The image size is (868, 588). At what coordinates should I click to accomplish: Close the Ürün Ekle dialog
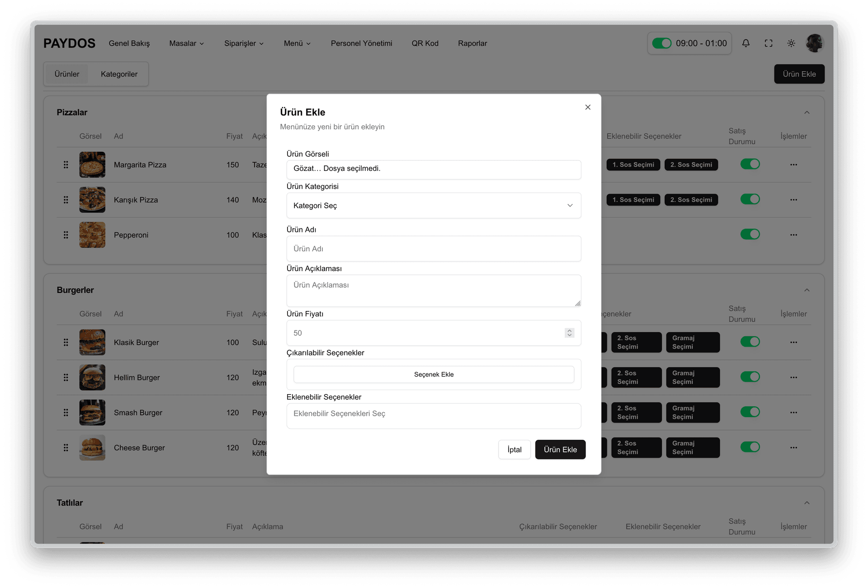click(x=587, y=107)
